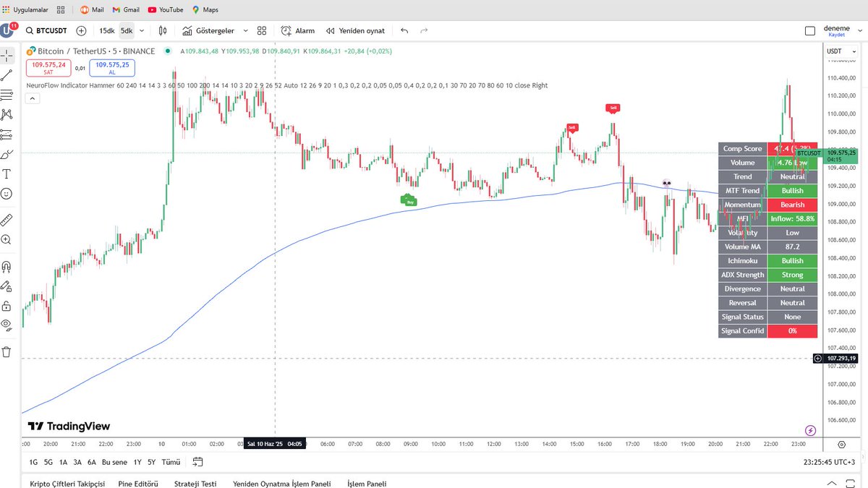Click the red Sell marker near 16:00
868x488 pixels.
click(x=613, y=108)
